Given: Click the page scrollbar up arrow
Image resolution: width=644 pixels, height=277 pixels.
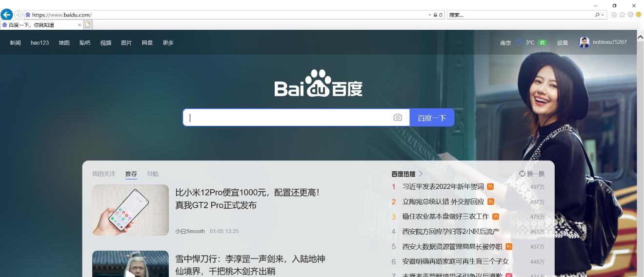Looking at the screenshot, I should [640, 37].
